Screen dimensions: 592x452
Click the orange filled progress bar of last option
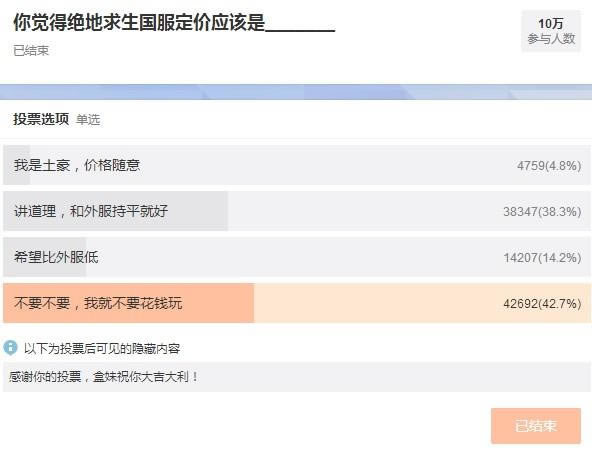point(128,303)
